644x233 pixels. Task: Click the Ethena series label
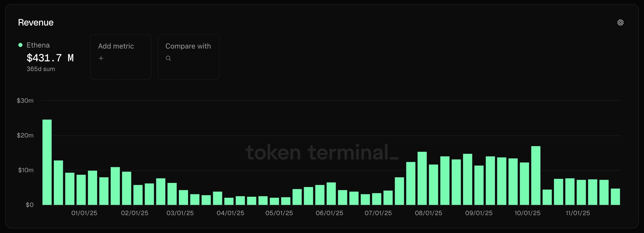click(x=38, y=45)
